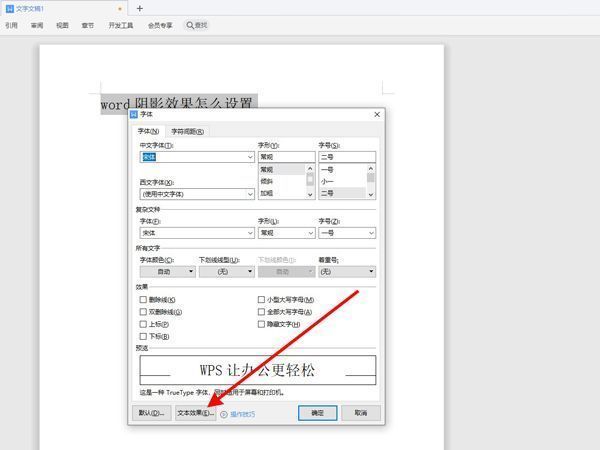Select 倾斜 in the 字形 list
The width and height of the screenshot is (600, 450).
[282, 181]
